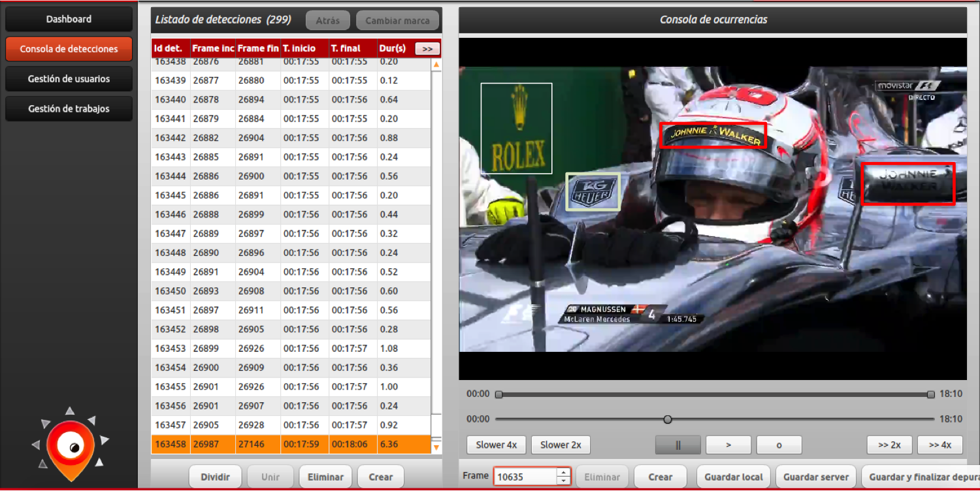Click the Atrás button

coord(328,20)
